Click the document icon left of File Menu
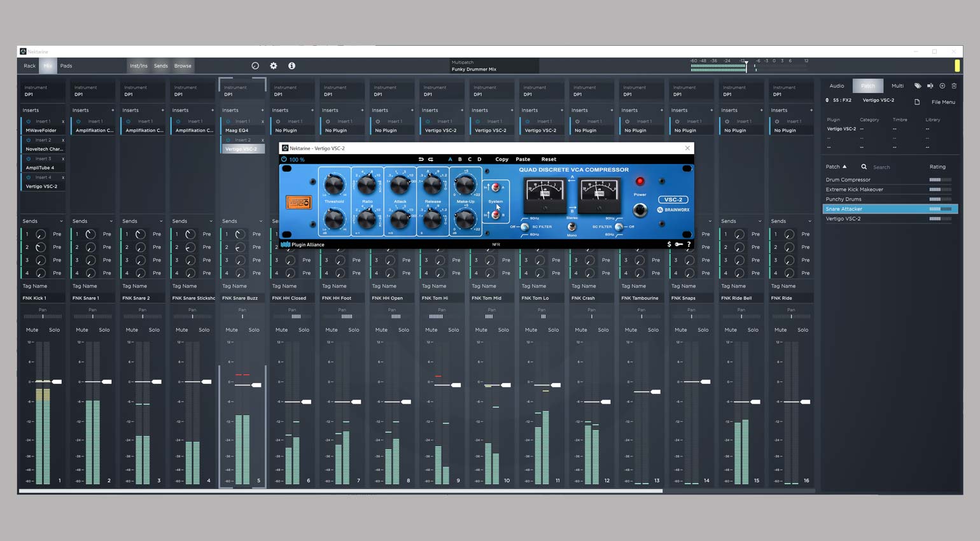This screenshot has width=980, height=541. tap(917, 102)
